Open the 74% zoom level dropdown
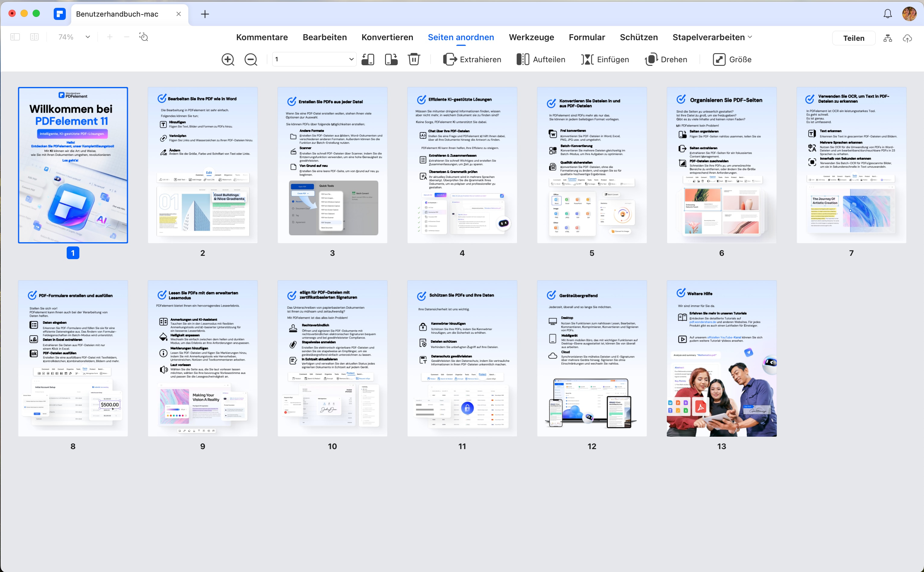924x572 pixels. [x=88, y=37]
